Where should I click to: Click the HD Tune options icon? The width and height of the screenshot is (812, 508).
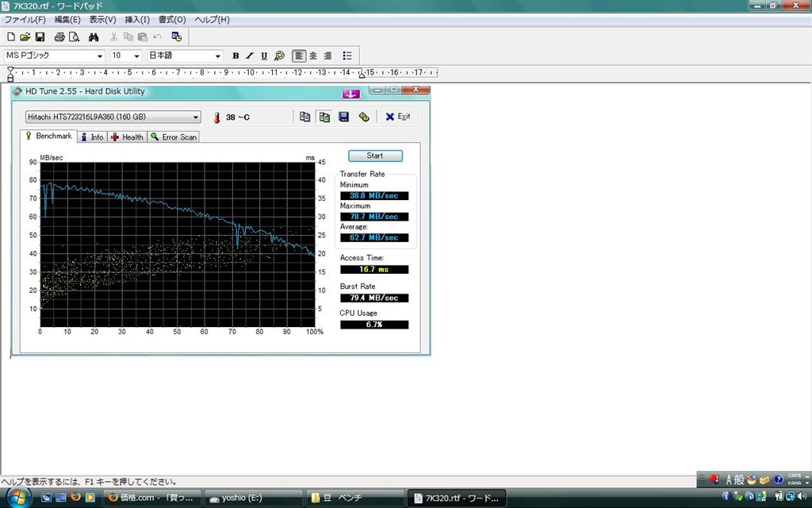tap(364, 117)
